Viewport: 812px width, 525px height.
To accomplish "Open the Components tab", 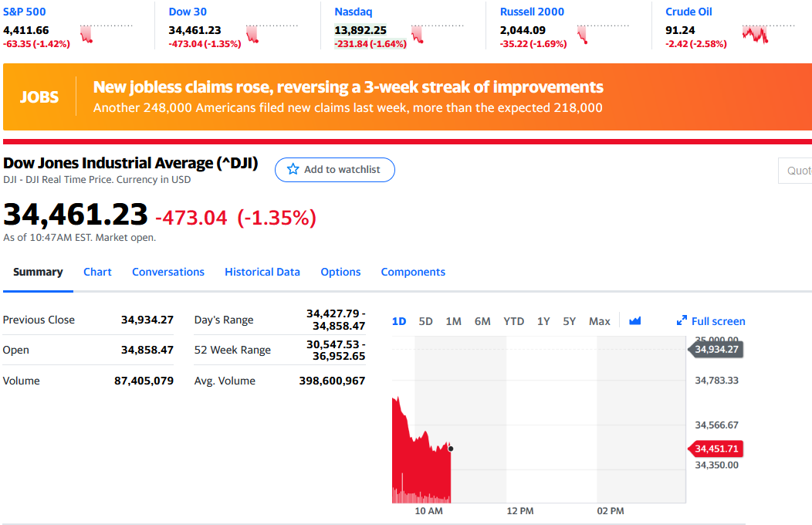I will click(413, 272).
